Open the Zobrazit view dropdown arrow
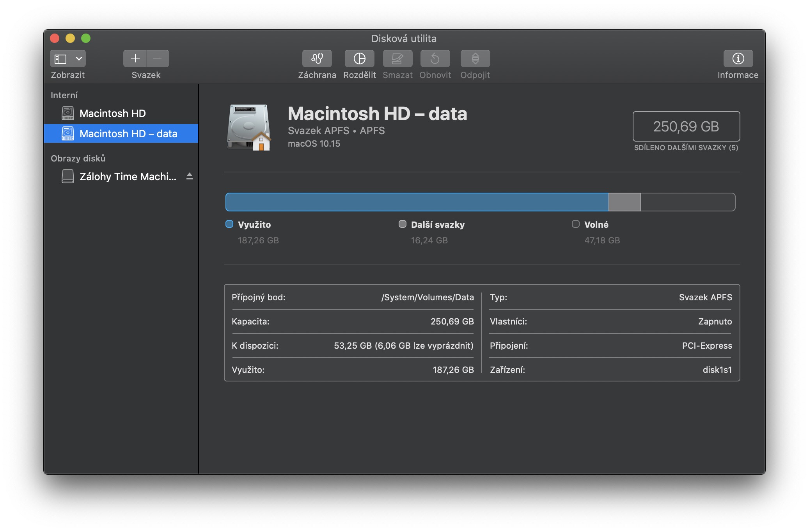This screenshot has width=809, height=532. pyautogui.click(x=79, y=59)
